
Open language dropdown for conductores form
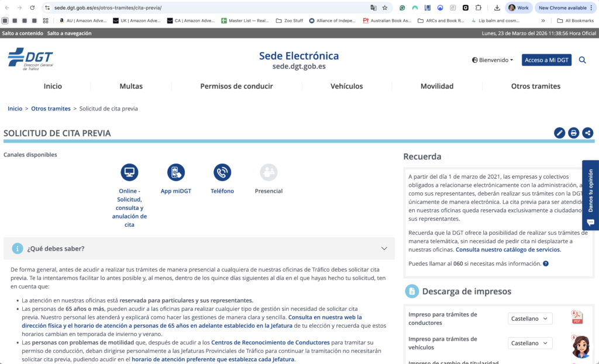[x=530, y=318]
